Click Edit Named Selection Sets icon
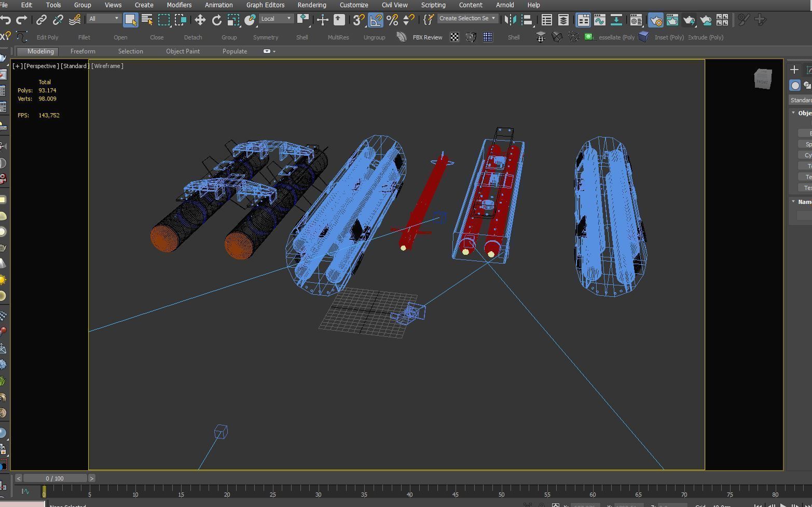The height and width of the screenshot is (507, 812). (428, 20)
